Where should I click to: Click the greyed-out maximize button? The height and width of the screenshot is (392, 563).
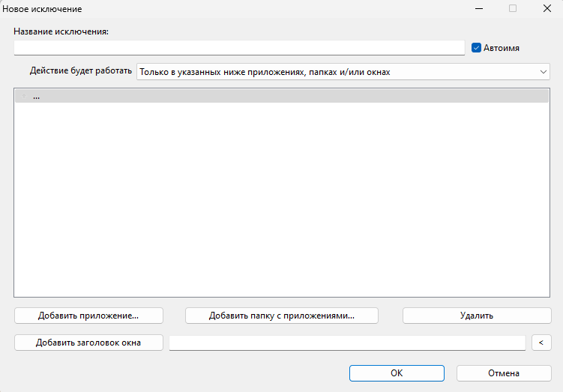coord(513,9)
